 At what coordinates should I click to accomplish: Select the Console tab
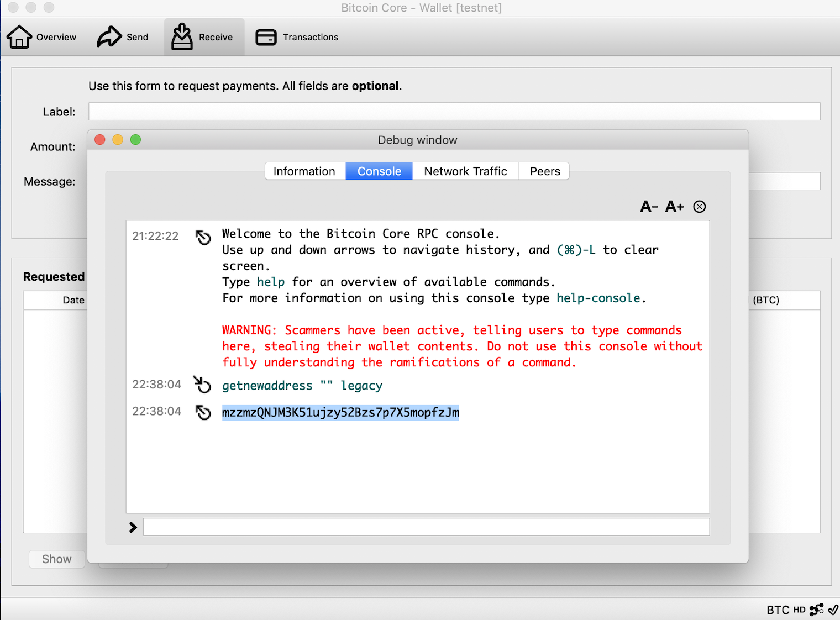point(379,171)
